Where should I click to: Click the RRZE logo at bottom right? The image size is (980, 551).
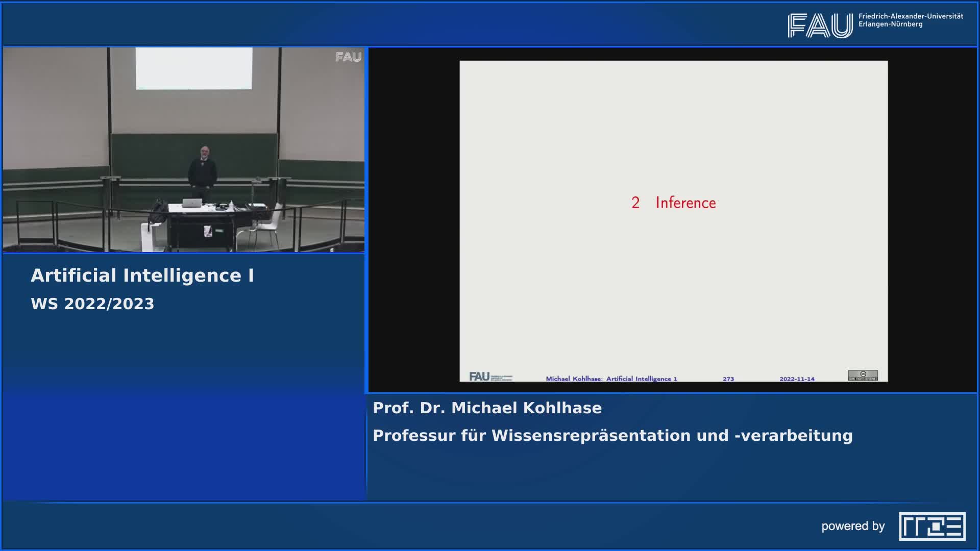pyautogui.click(x=932, y=526)
